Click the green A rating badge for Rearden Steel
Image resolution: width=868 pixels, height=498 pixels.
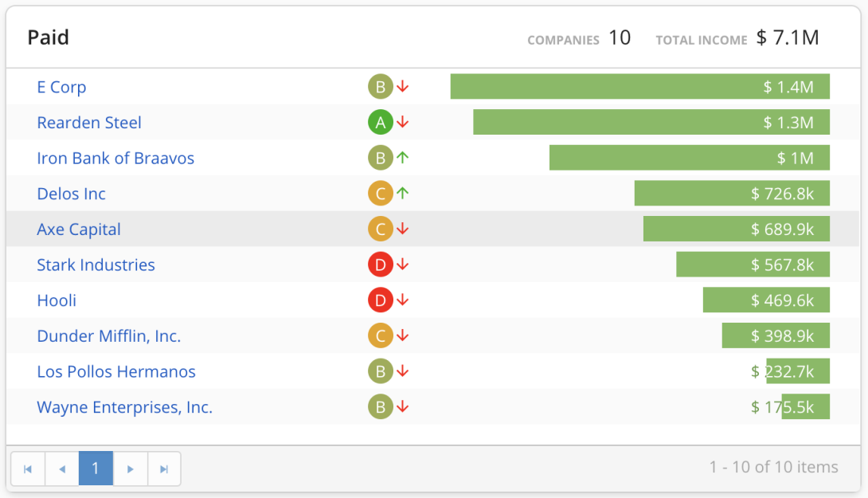point(381,123)
